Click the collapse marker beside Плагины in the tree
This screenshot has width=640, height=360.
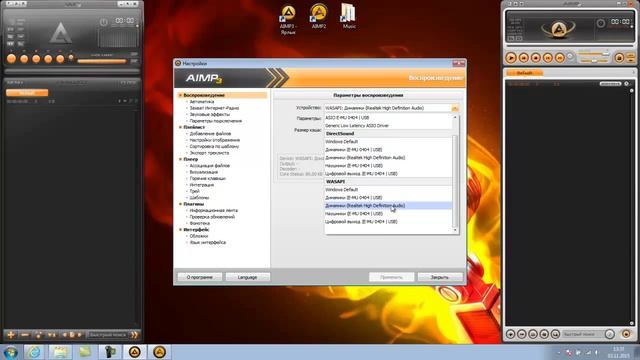pos(180,204)
